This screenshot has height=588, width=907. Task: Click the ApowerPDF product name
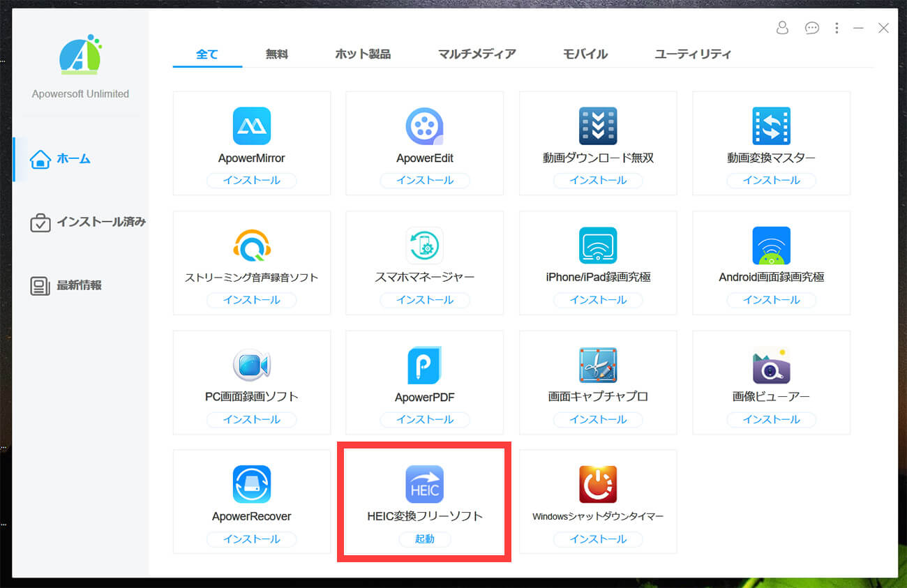click(424, 398)
